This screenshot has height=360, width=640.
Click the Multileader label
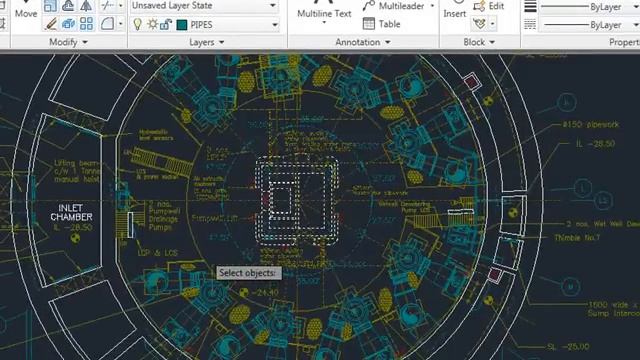(x=401, y=6)
